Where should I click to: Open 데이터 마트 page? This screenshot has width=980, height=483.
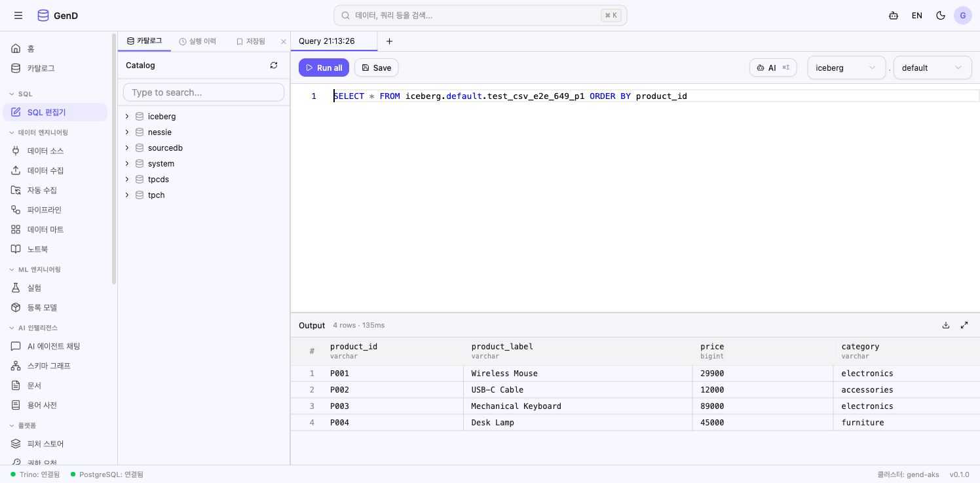point(55,229)
